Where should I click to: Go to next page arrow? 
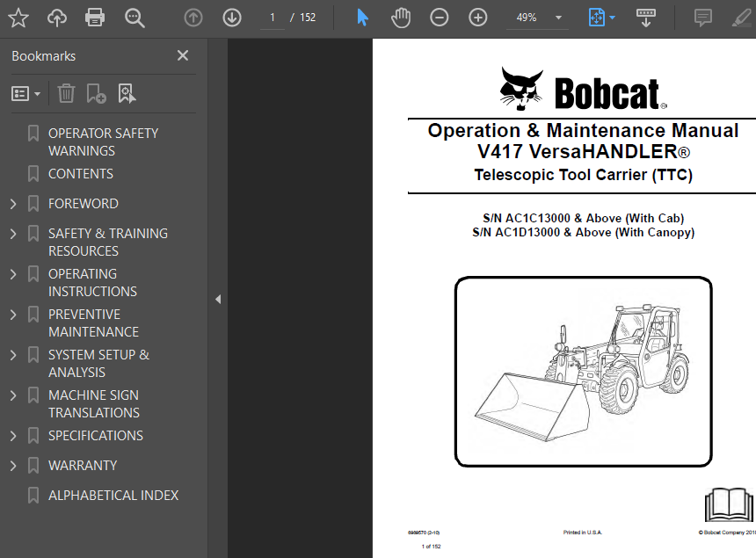[232, 18]
